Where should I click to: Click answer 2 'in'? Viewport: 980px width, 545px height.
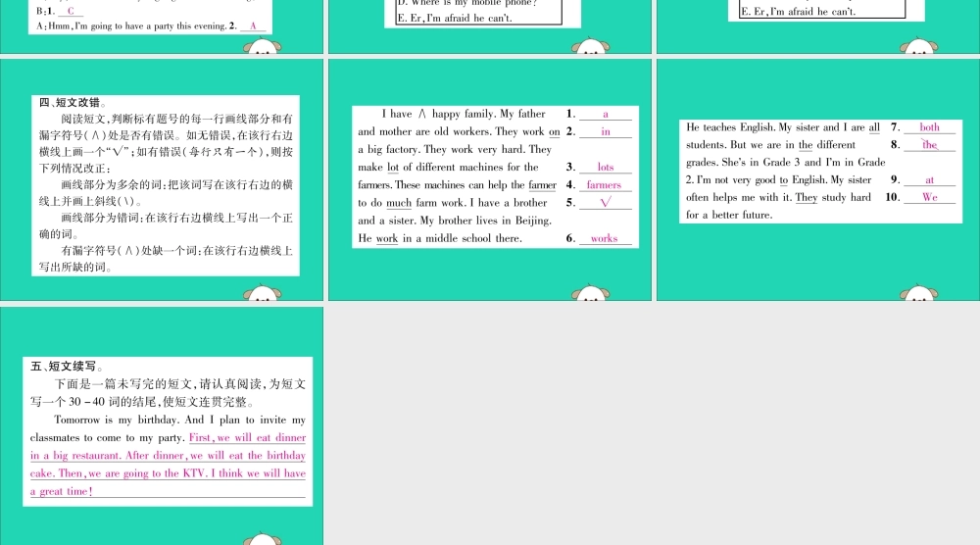point(605,131)
